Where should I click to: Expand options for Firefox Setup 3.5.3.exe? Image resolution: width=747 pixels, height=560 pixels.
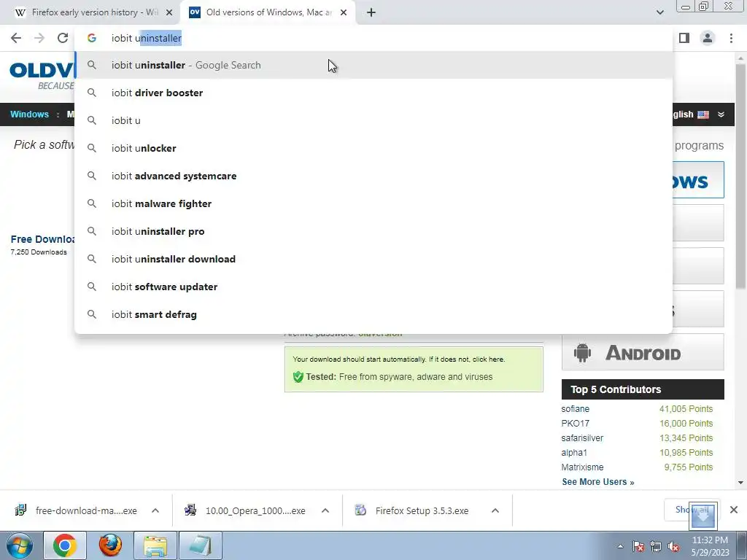tap(495, 510)
